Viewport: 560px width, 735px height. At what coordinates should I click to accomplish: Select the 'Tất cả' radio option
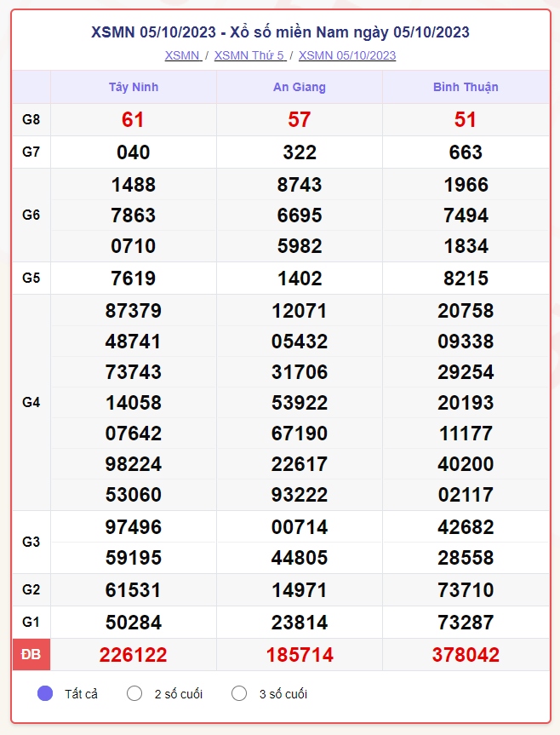coord(45,694)
